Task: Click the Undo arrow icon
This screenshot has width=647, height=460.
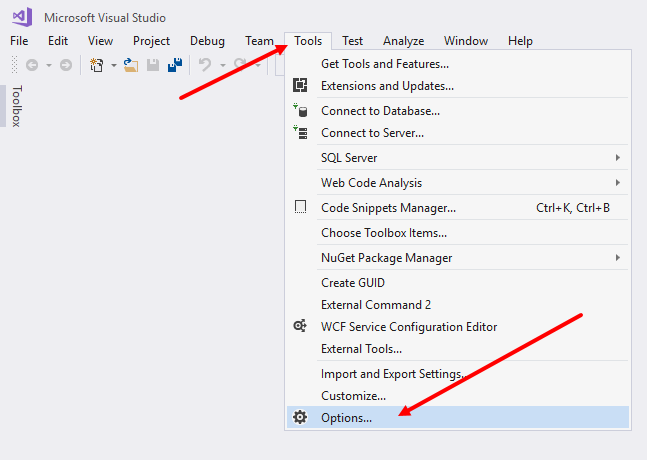Action: tap(205, 65)
